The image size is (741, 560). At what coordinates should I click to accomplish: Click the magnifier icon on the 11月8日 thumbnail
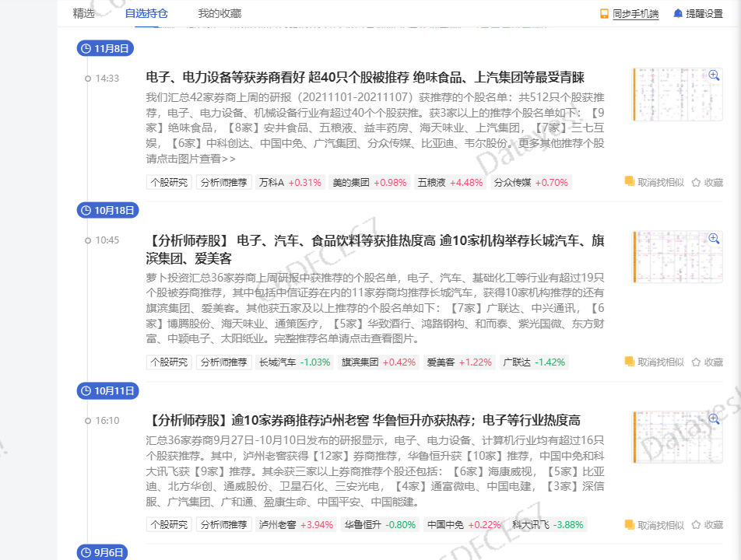(x=714, y=75)
